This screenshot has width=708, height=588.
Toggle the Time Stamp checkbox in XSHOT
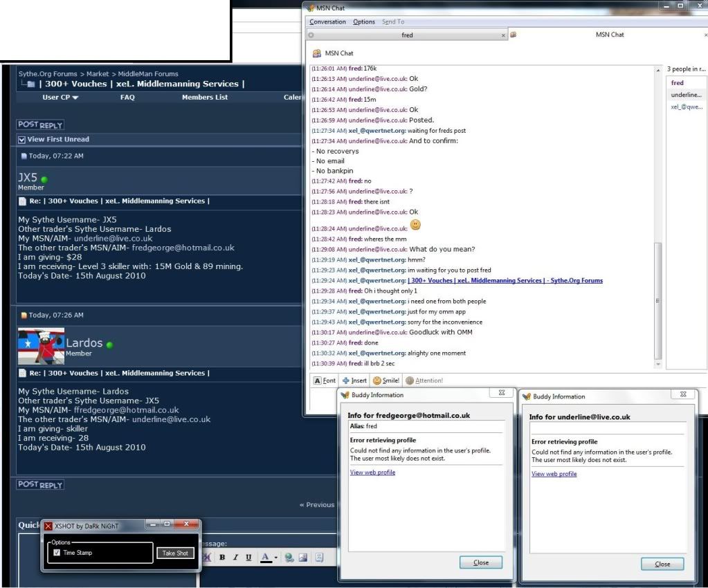click(x=57, y=552)
